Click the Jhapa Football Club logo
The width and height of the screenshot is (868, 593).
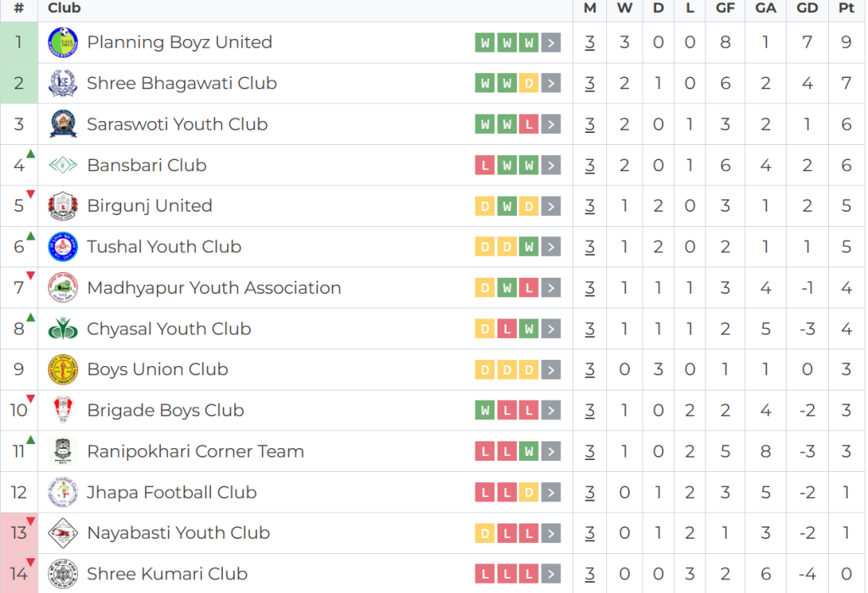pyautogui.click(x=63, y=492)
